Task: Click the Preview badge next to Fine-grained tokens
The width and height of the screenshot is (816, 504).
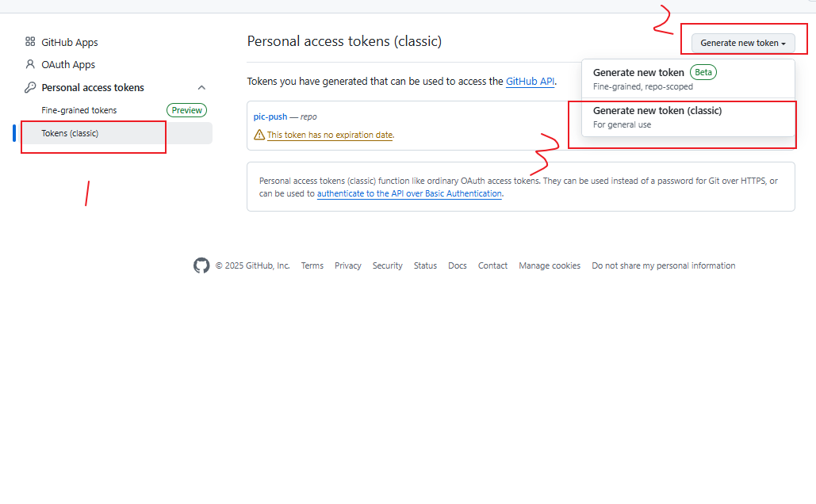Action: coord(186,110)
